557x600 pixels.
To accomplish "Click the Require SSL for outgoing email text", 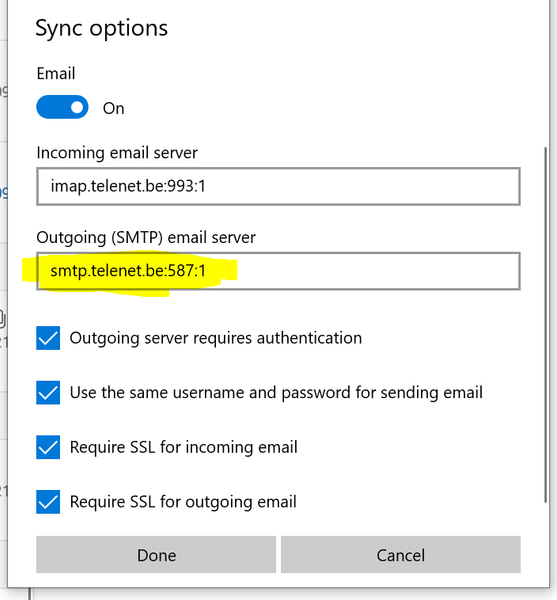I will [183, 502].
